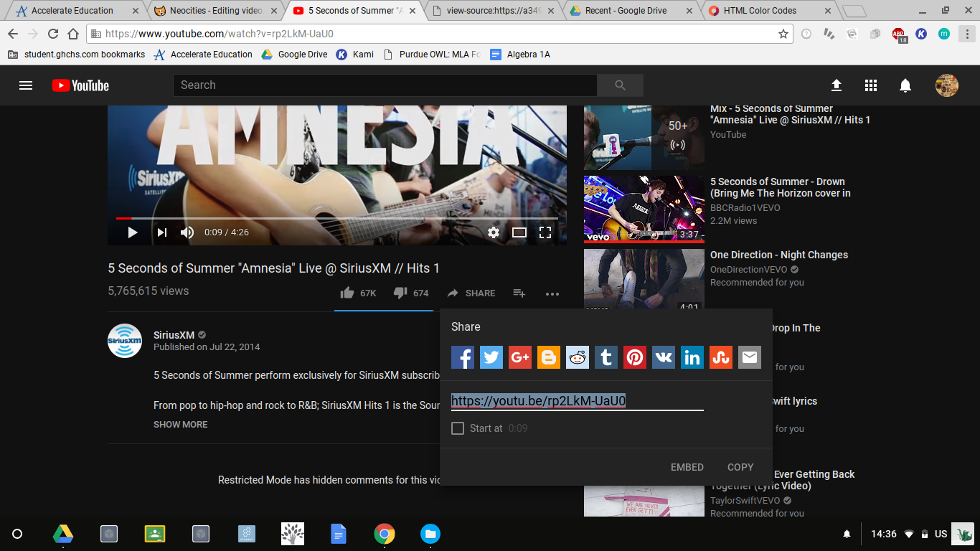980x551 pixels.
Task: Share via the email envelope icon
Action: click(x=750, y=357)
